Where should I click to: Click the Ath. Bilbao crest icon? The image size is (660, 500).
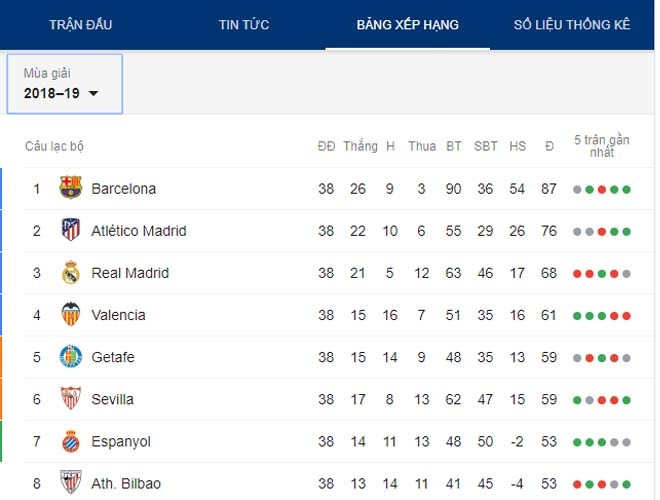click(70, 483)
